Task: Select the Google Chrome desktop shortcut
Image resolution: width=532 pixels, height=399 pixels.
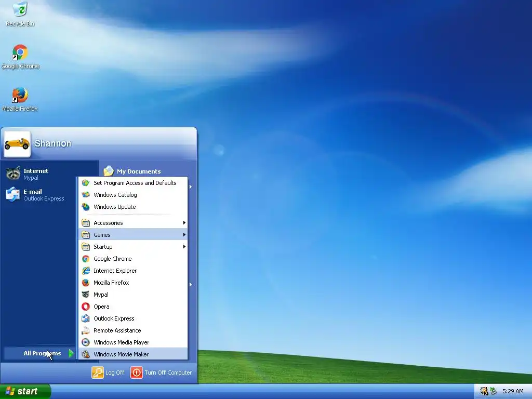Action: pos(20,57)
